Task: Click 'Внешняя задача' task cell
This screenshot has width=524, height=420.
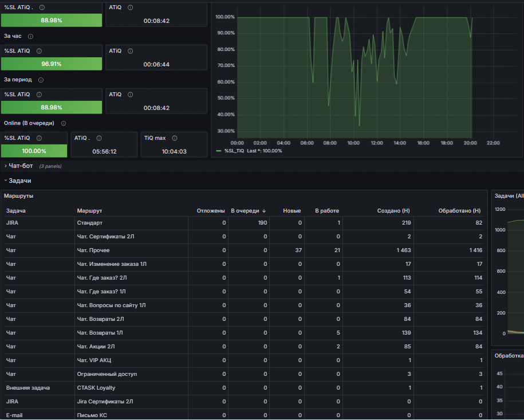Action: (39, 388)
